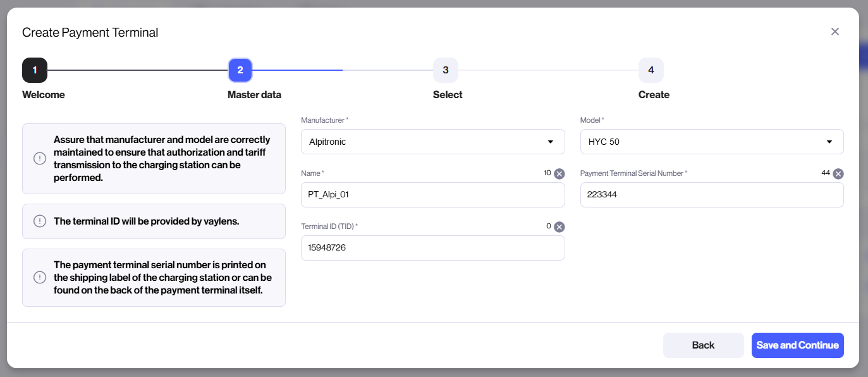Image resolution: width=868 pixels, height=377 pixels.
Task: Focus the Name input containing PT_Alpi_01
Action: point(432,195)
